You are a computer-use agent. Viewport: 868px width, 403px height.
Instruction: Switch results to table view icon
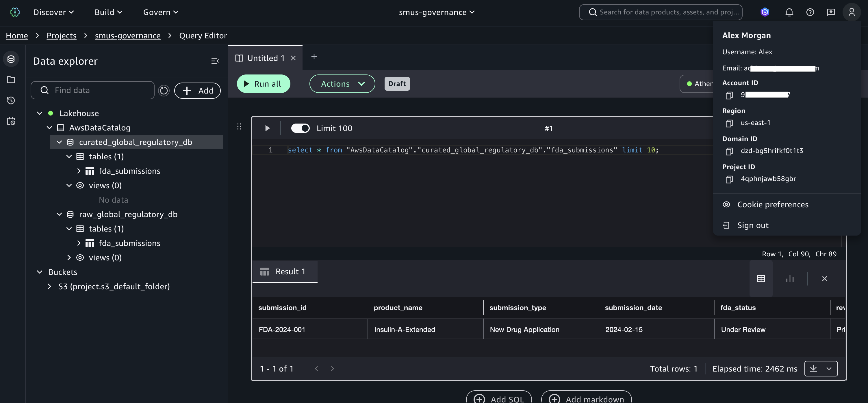(761, 278)
